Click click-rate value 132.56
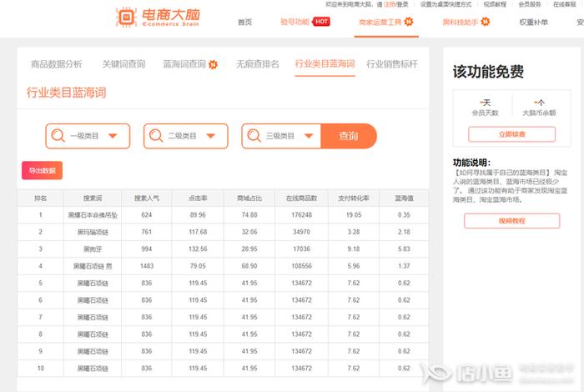The width and height of the screenshot is (584, 392). tap(198, 249)
